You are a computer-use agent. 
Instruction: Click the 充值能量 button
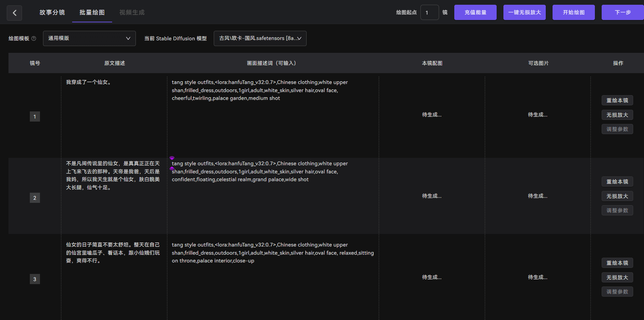click(475, 13)
